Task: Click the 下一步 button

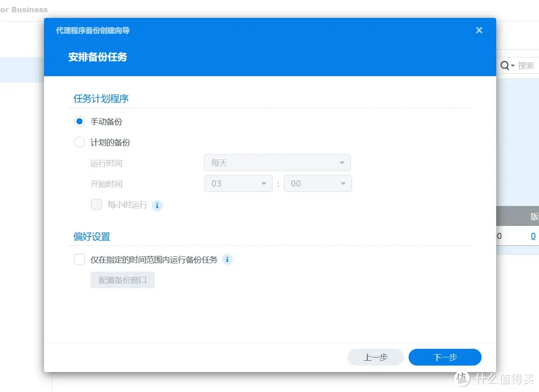Action: [444, 357]
